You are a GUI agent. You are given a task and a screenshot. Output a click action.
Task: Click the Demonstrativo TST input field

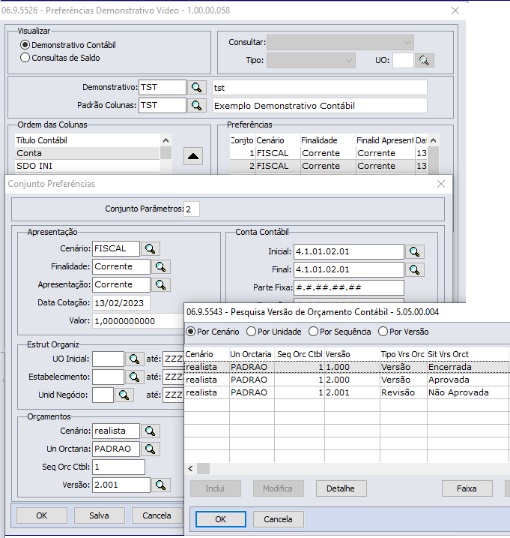click(x=162, y=87)
